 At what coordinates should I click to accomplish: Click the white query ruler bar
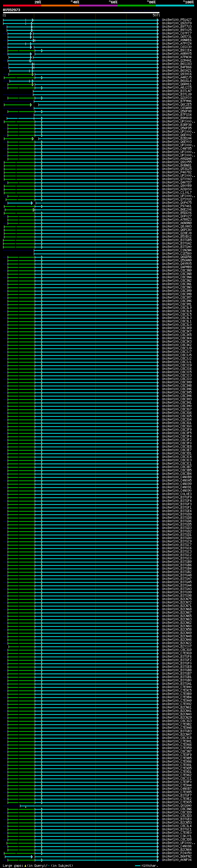81,12
